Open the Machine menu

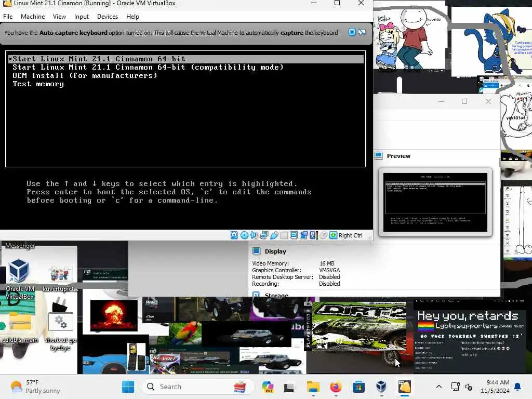33,17
